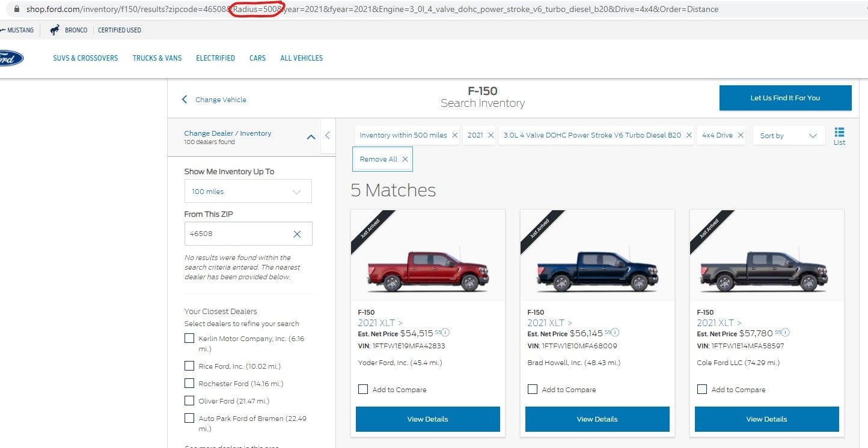Click Brad Howell, Inc. (48.43 mi.) text
This screenshot has width=868, height=448.
(573, 363)
